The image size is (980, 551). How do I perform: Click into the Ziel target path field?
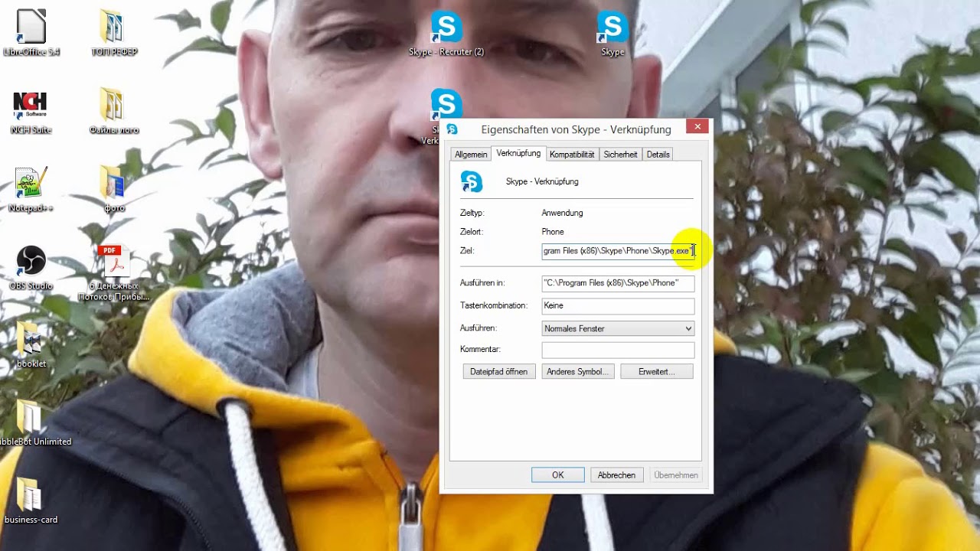[x=618, y=251]
